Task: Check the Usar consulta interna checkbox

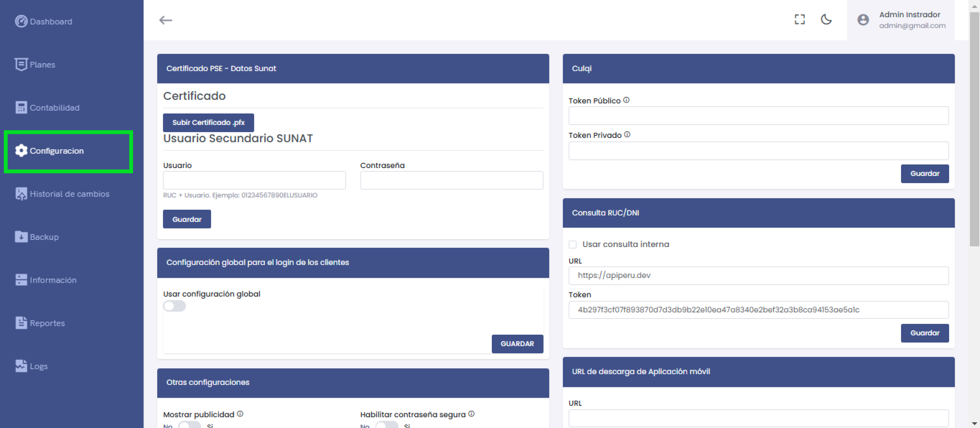Action: (x=572, y=244)
